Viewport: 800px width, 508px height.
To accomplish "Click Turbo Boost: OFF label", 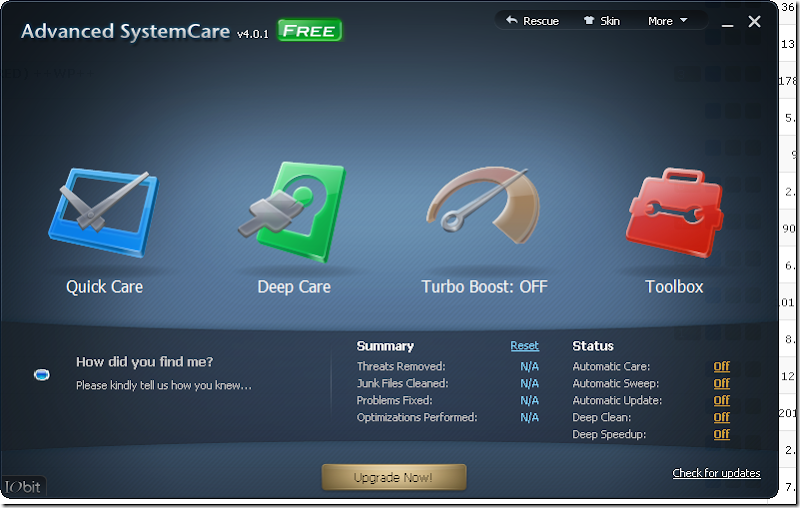I will 484,287.
